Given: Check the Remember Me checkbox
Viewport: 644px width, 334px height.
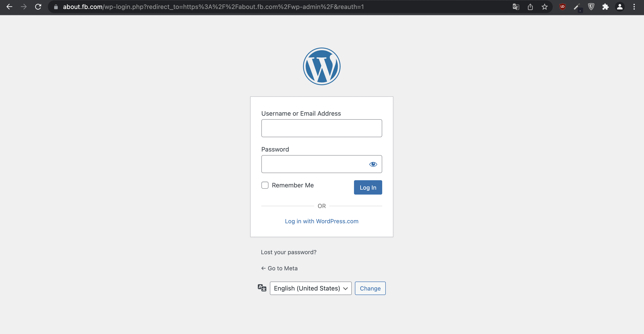Looking at the screenshot, I should coord(265,185).
